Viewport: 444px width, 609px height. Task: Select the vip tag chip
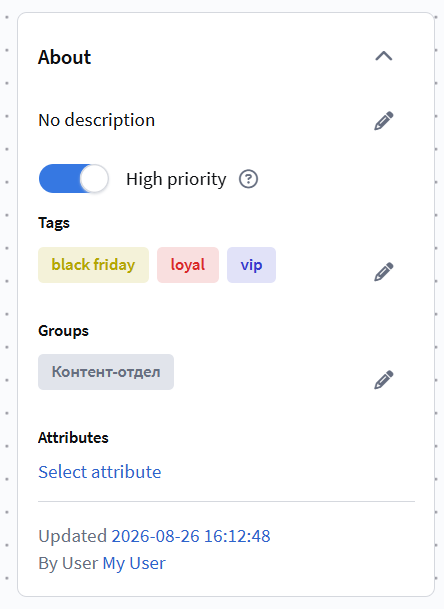(x=251, y=265)
